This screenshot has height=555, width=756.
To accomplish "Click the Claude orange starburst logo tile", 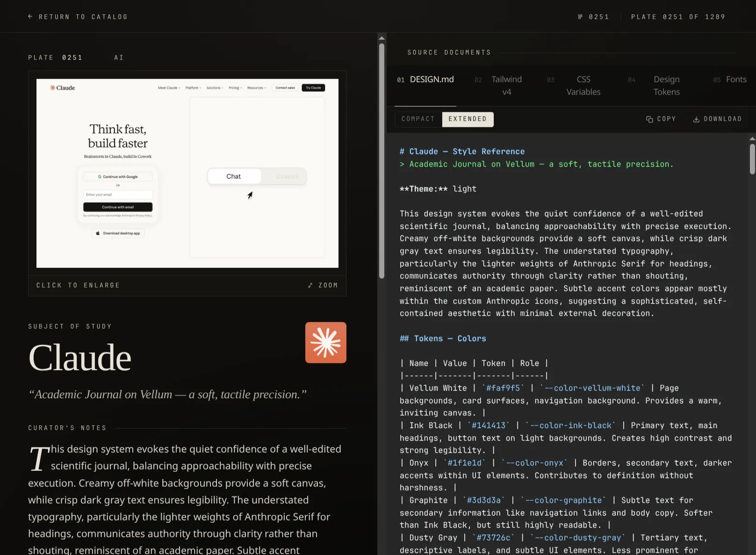I will tap(326, 343).
